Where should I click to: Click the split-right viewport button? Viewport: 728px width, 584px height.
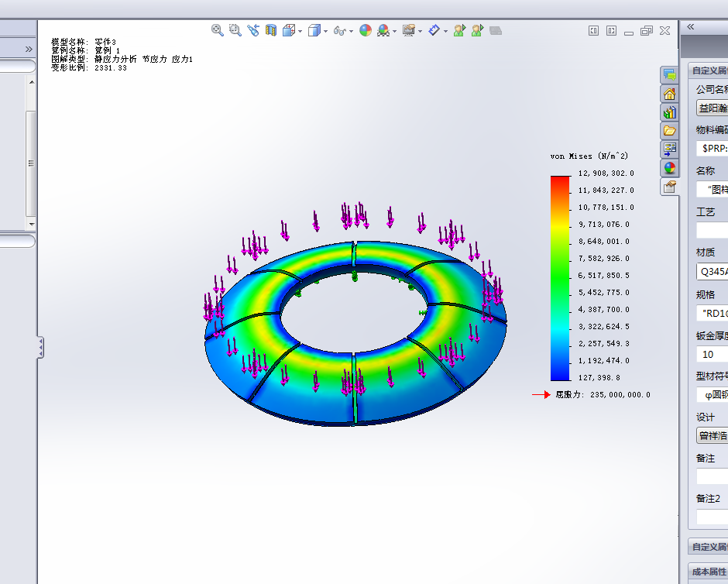(612, 31)
